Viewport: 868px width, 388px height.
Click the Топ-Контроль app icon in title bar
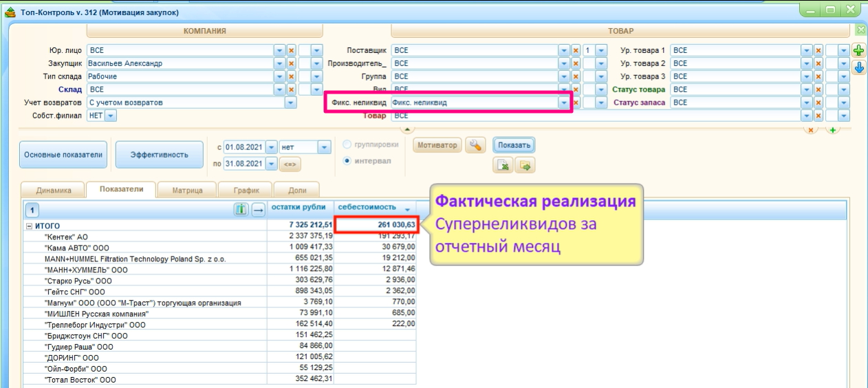pos(10,11)
